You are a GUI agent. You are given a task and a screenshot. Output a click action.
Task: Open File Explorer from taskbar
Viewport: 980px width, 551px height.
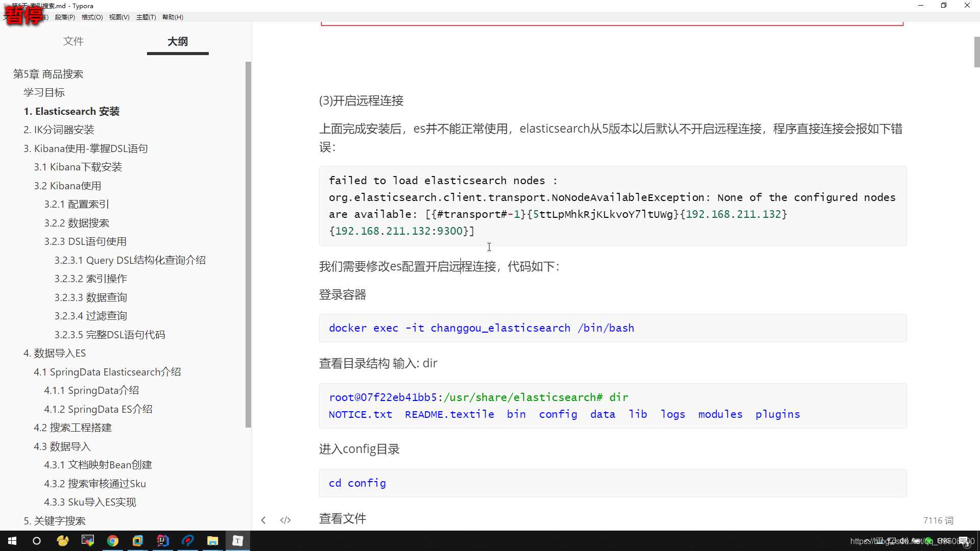click(213, 541)
